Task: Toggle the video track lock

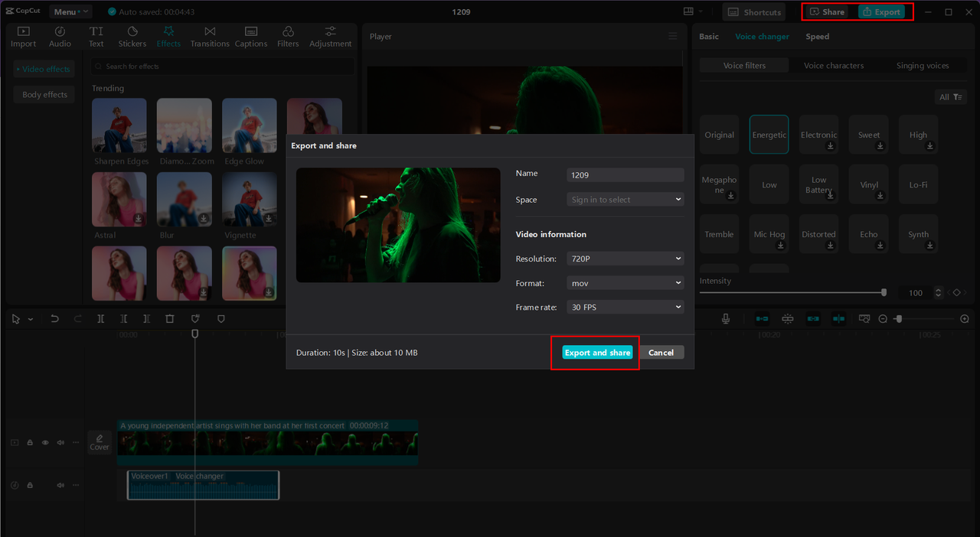Action: point(30,443)
